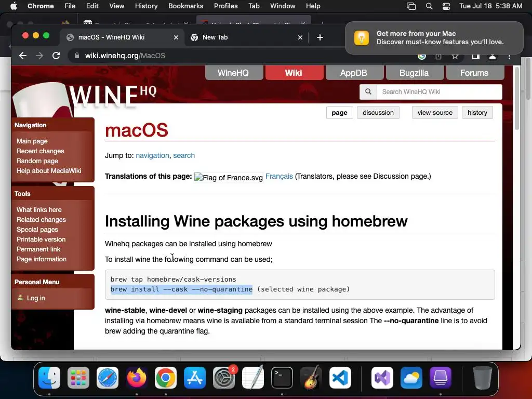Viewport: 532px width, 399px height.
Task: Open the History menu
Action: (x=146, y=6)
